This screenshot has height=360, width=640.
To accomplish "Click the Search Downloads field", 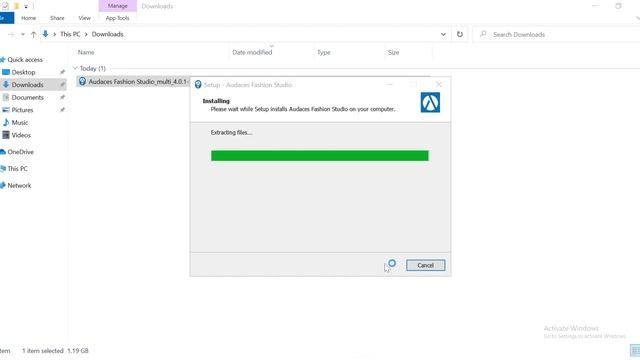I will [557, 34].
